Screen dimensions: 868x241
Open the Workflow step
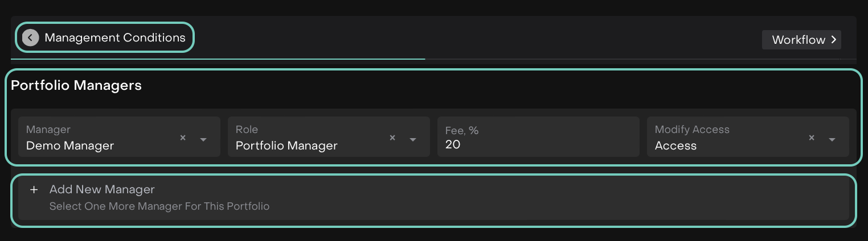pyautogui.click(x=799, y=40)
